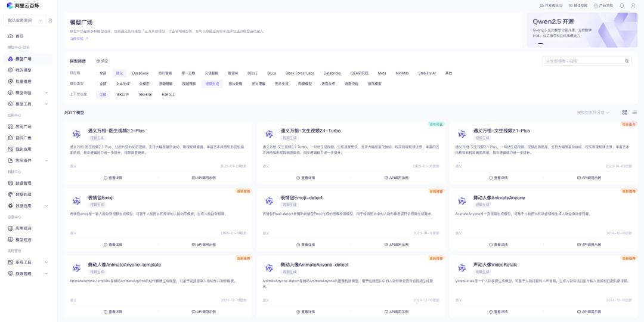
Task: Click the 插件广场 puzzle icon
Action: pyautogui.click(x=11, y=138)
